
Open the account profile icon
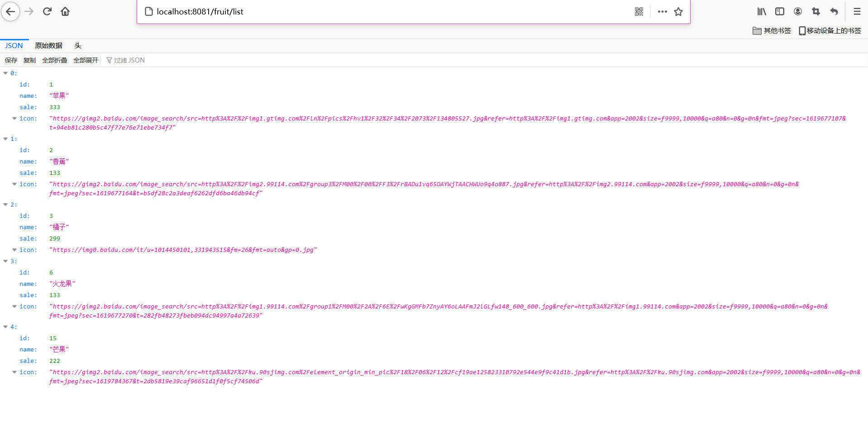[x=797, y=11]
